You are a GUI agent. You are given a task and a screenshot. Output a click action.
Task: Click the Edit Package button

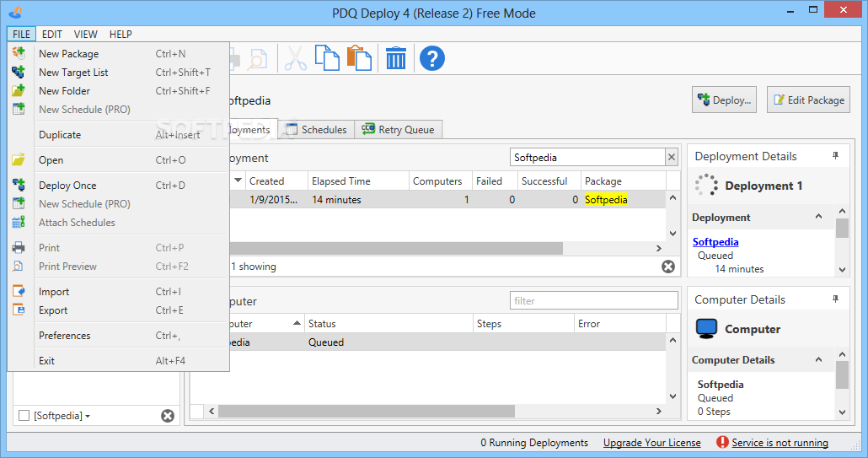click(808, 100)
